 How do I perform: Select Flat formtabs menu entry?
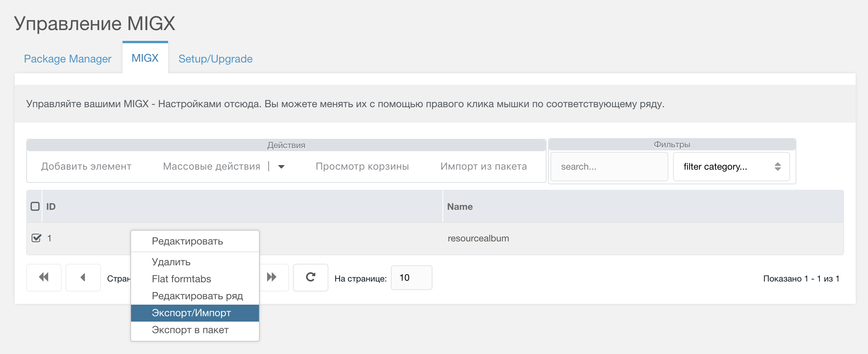pos(195,279)
